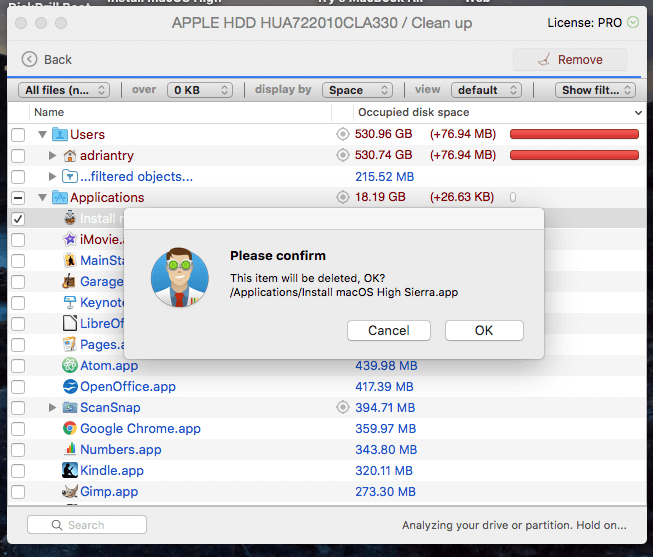Click the Pages app icon
This screenshot has width=653, height=557.
click(70, 345)
